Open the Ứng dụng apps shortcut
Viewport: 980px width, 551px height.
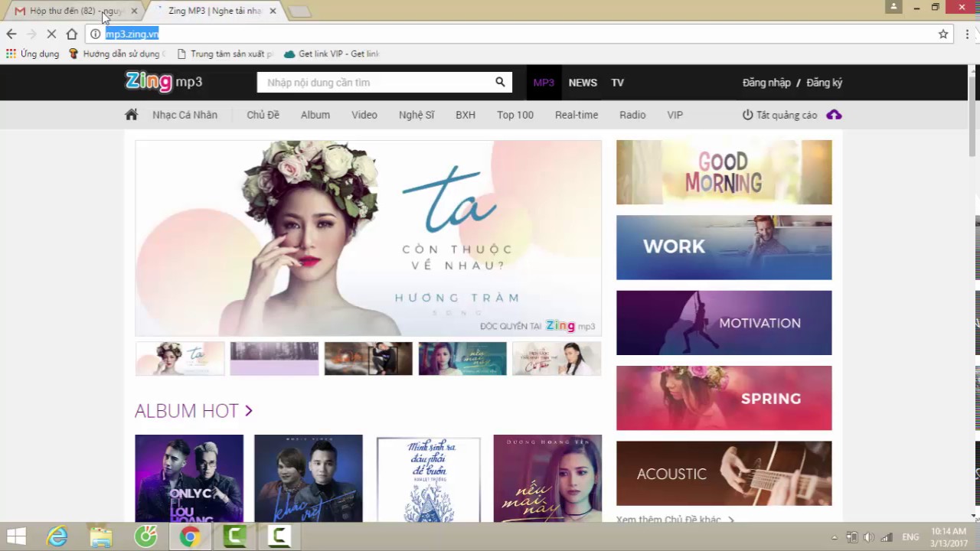32,54
